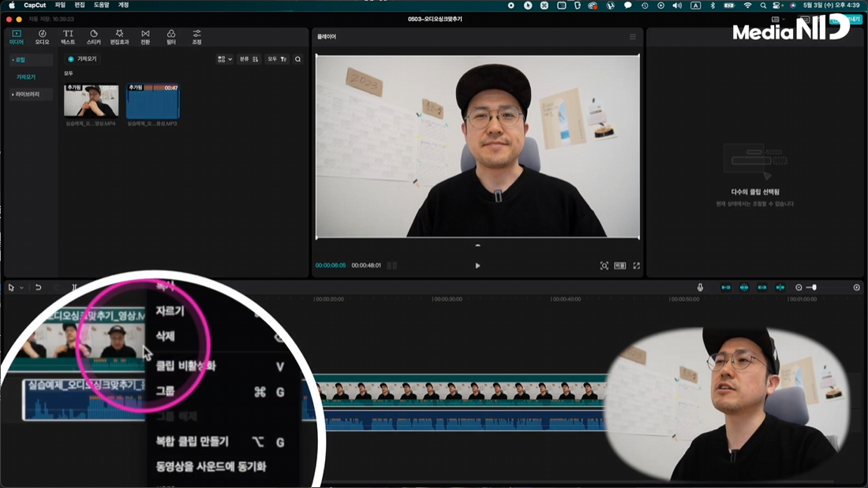Click the microphone record voiceover icon
The height and width of the screenshot is (488, 868).
coord(700,287)
